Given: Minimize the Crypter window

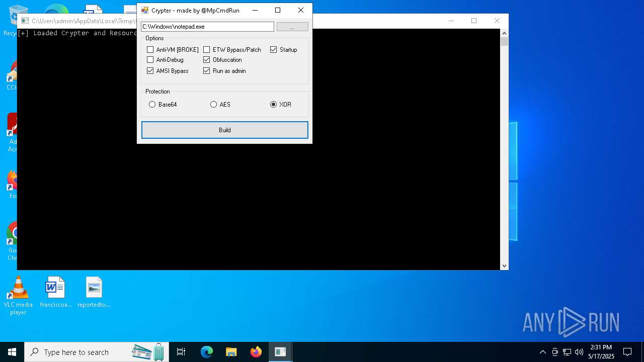Looking at the screenshot, I should tap(255, 10).
